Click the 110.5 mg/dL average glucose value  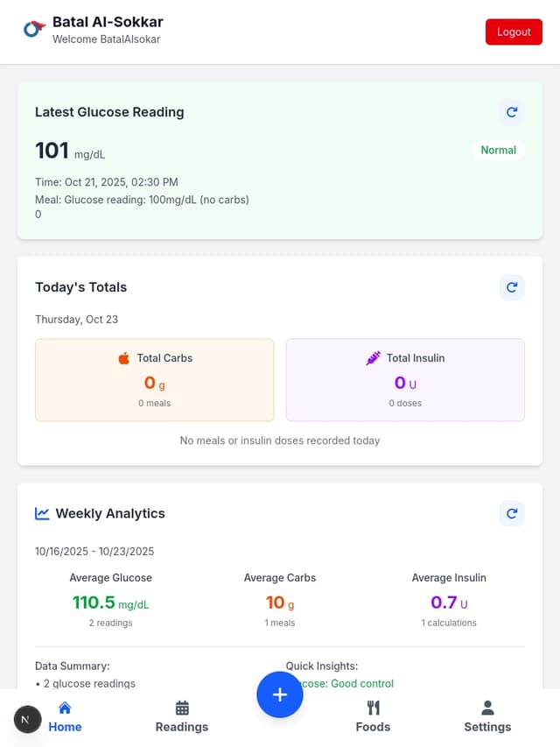coord(110,603)
